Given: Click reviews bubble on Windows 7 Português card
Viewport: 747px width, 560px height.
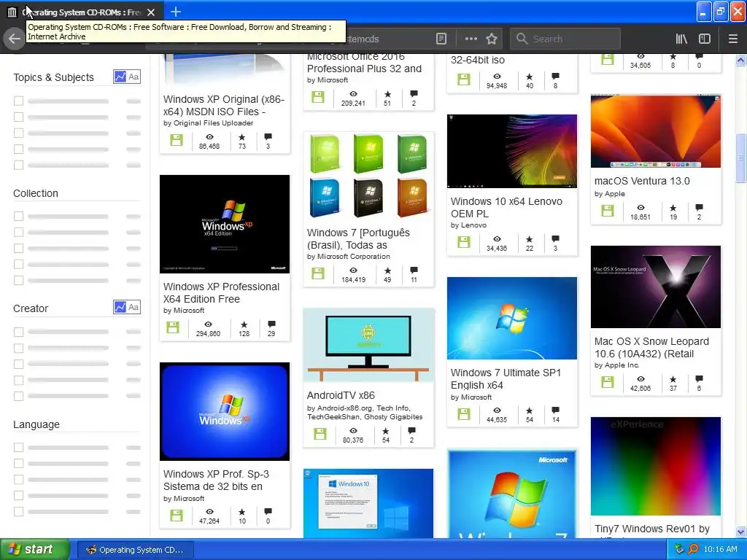Looking at the screenshot, I should (x=414, y=271).
